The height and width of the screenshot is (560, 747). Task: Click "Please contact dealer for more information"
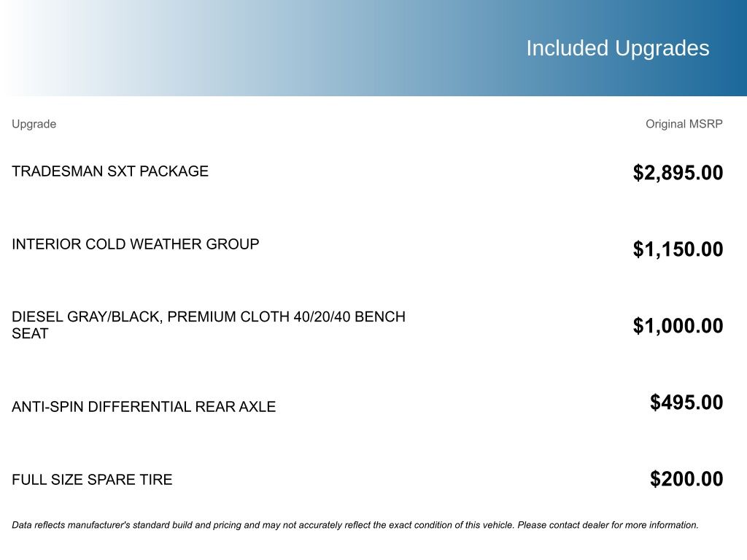608,525
